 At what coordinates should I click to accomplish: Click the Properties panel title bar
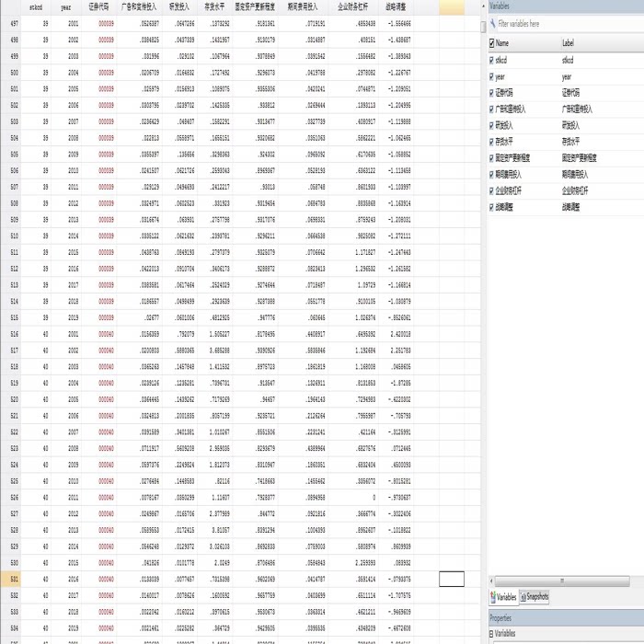tap(567, 618)
